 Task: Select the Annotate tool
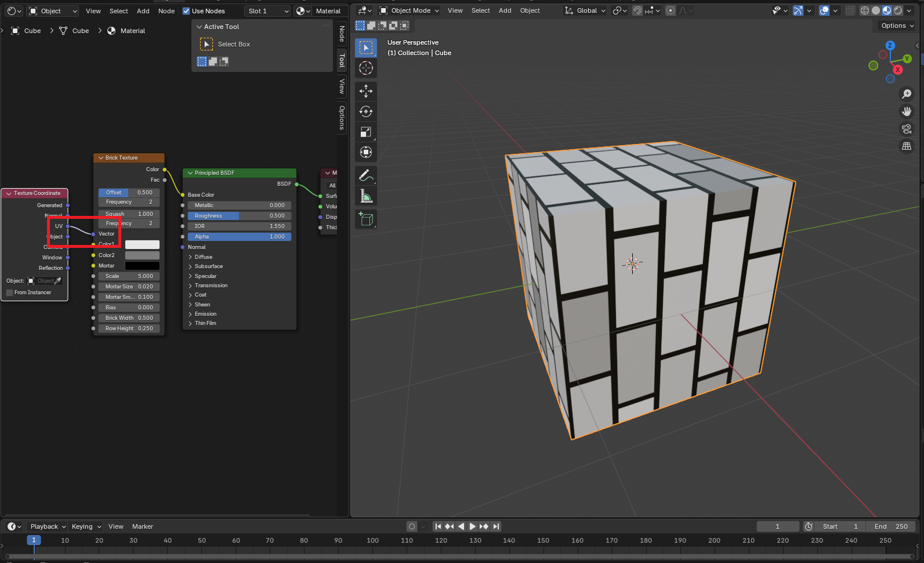point(365,175)
